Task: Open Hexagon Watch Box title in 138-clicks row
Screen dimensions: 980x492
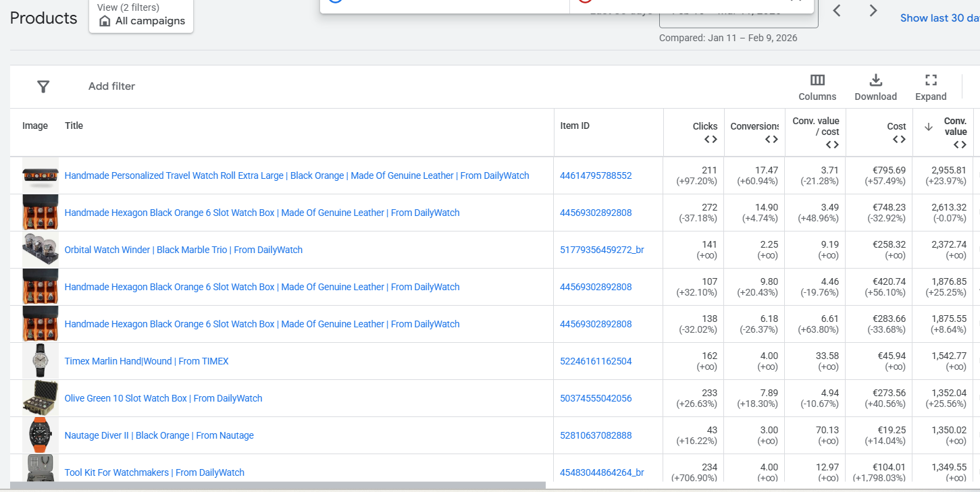Action: (262, 324)
